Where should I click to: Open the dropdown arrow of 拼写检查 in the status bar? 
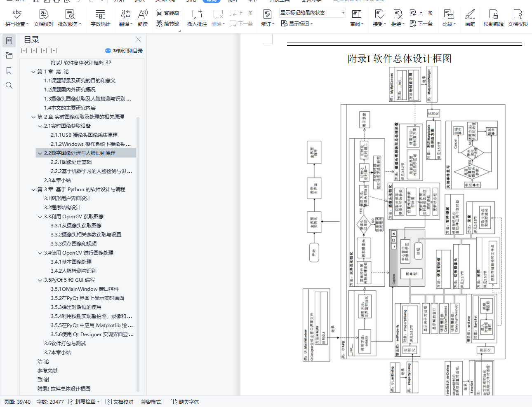[x=98, y=402]
